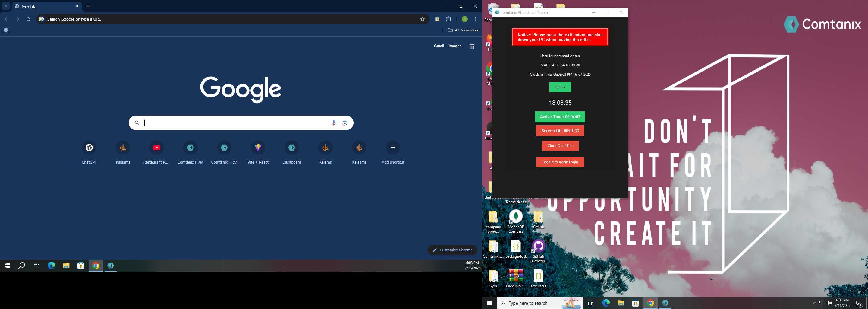Open the Github folder on desktop
Screen dimensions: 868x309
click(x=538, y=219)
